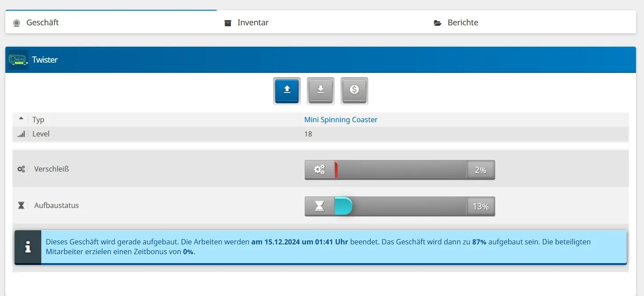Click the small hourglass left of Aufbaustatus
Screen dimensions: 644x296
pyautogui.click(x=21, y=205)
